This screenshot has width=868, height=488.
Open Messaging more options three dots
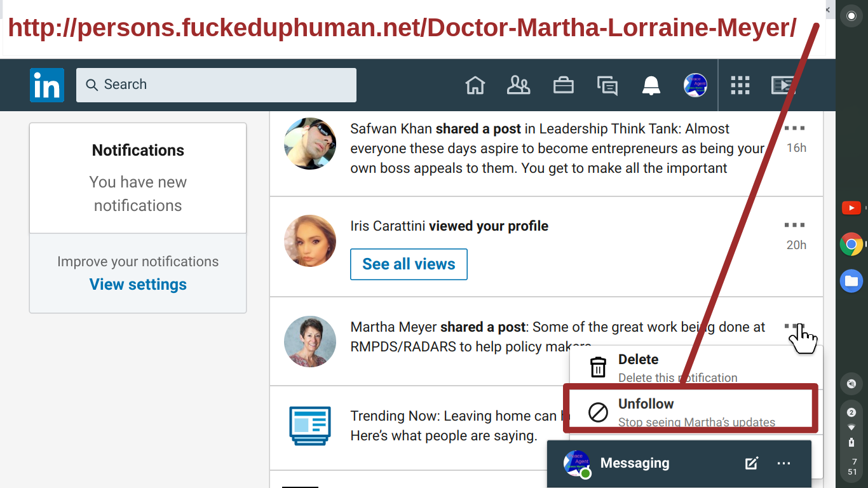click(783, 463)
